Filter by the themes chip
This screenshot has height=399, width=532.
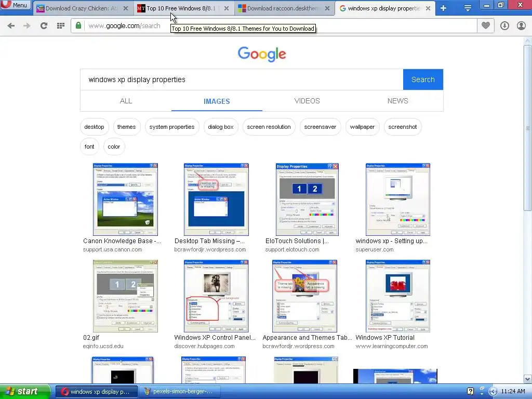(127, 127)
